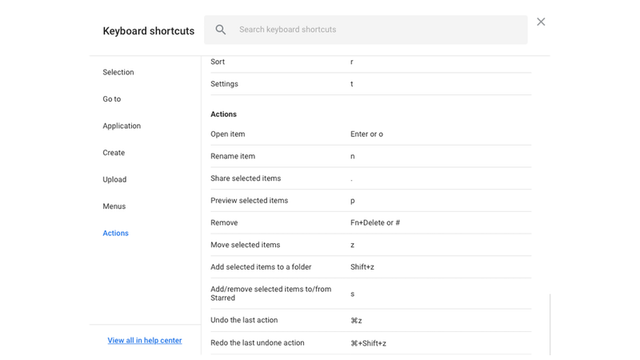Select the Actions section in sidebar

pyautogui.click(x=116, y=233)
